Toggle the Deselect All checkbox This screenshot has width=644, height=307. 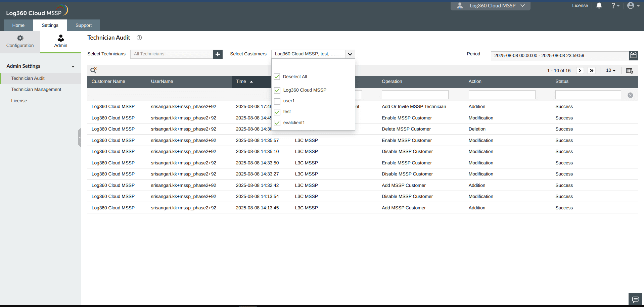point(277,77)
